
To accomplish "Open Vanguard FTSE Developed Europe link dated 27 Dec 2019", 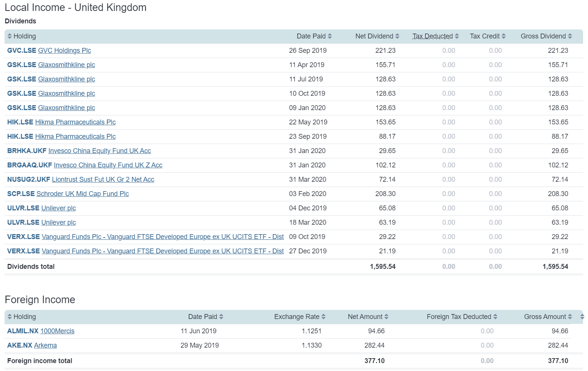I will pyautogui.click(x=163, y=251).
